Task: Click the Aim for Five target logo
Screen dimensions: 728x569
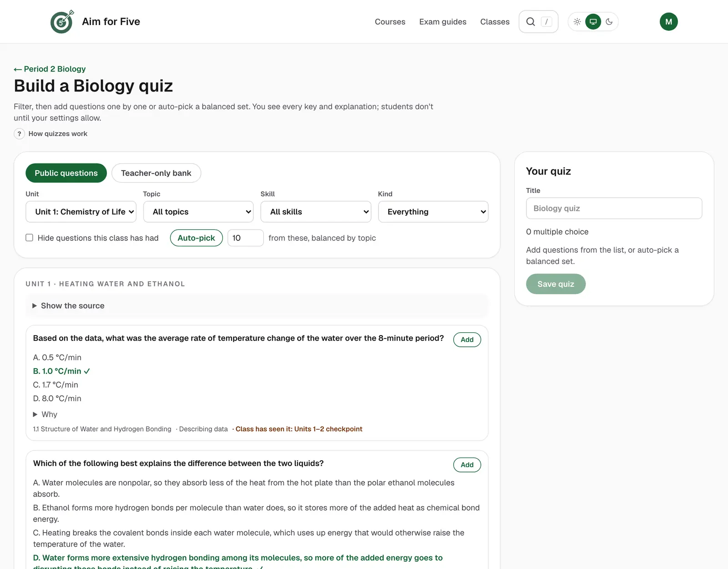Action: 62,21
